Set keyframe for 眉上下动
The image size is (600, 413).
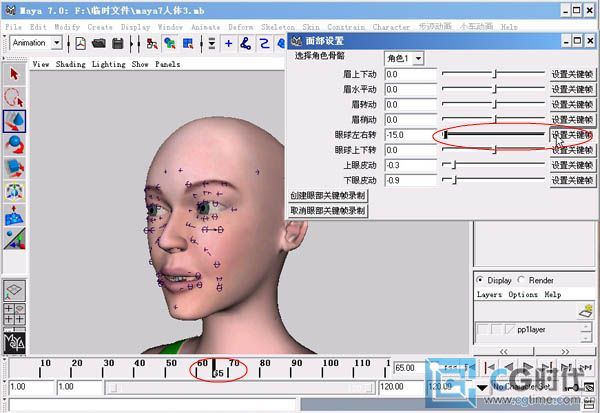pyautogui.click(x=572, y=74)
